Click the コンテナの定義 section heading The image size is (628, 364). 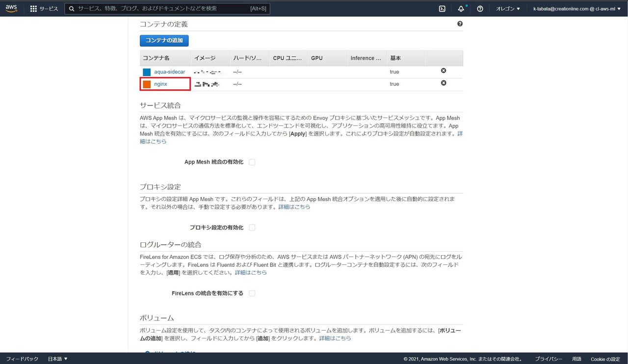[164, 24]
